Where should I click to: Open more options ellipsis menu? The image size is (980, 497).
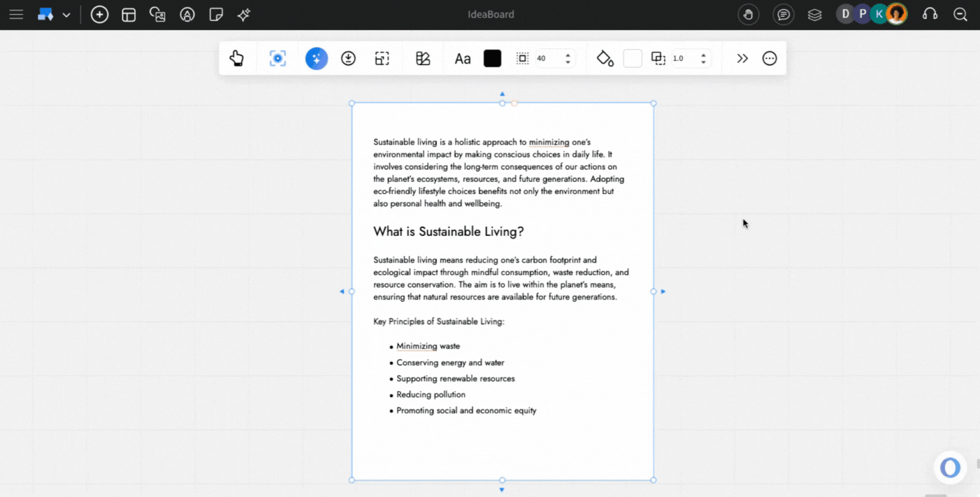(769, 58)
